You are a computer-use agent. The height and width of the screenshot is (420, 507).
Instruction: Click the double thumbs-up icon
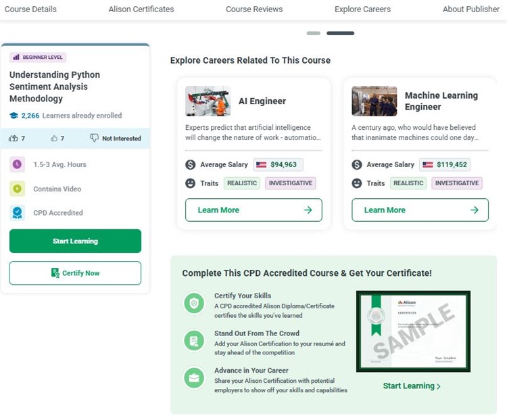tap(14, 139)
